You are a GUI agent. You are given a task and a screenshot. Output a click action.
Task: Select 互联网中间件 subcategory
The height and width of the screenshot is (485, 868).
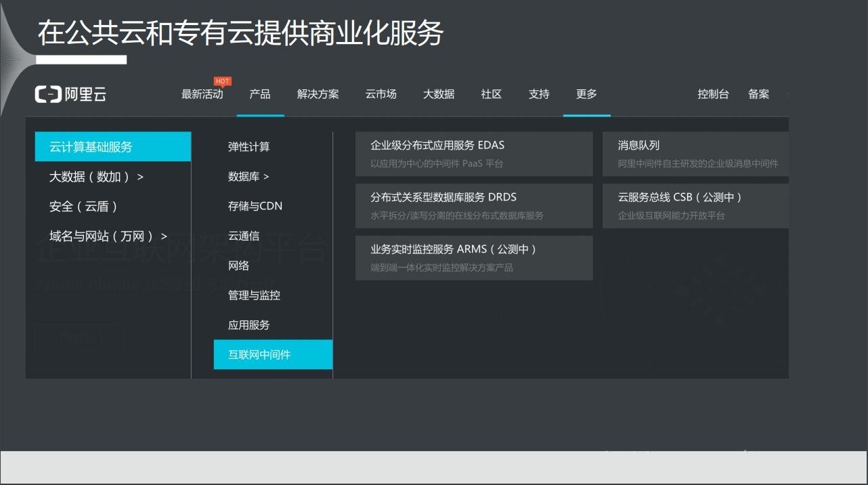(x=273, y=354)
